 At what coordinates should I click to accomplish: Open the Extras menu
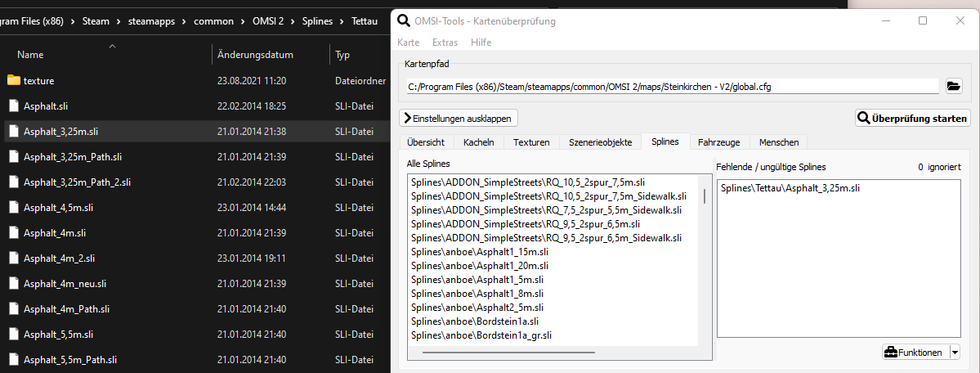(x=445, y=43)
